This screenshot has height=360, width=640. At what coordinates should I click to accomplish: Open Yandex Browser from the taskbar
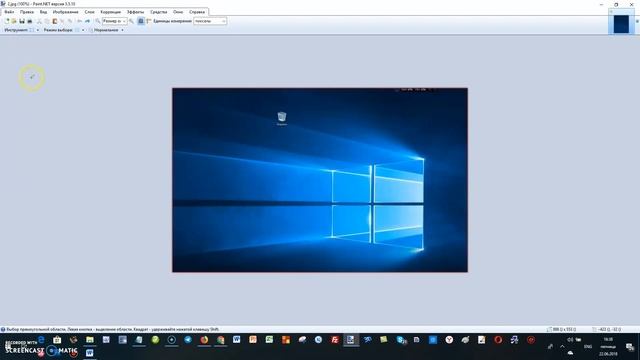point(449,340)
